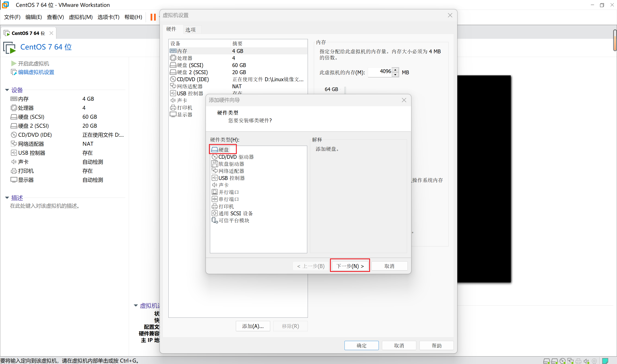Choose 网络适配器 in the hardware wizard list
Viewport: 617px width, 364px height.
point(231,171)
